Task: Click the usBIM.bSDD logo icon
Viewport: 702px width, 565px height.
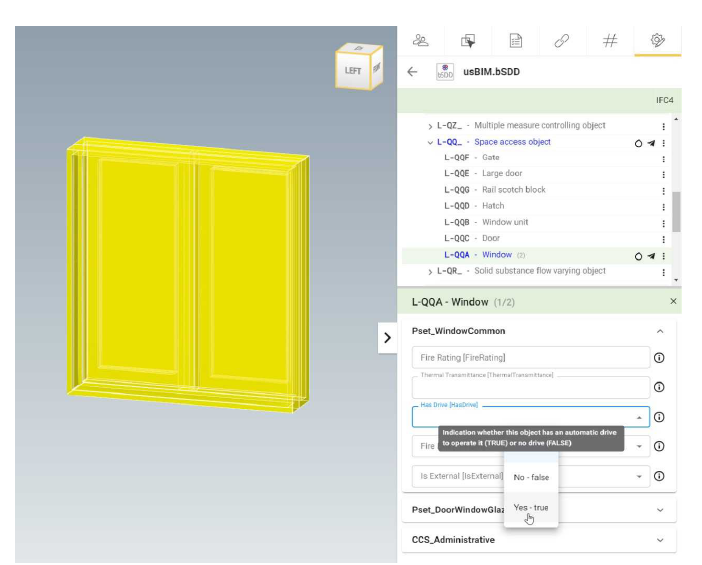Action: (x=445, y=72)
